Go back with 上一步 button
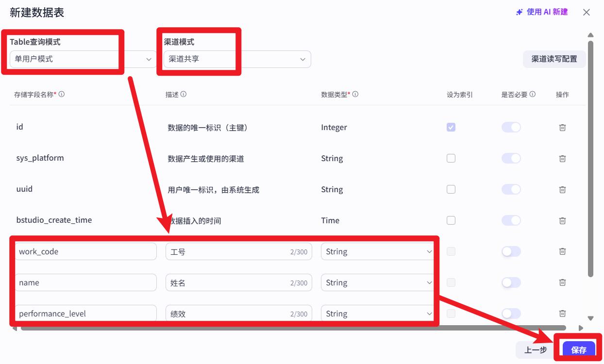 [536, 349]
